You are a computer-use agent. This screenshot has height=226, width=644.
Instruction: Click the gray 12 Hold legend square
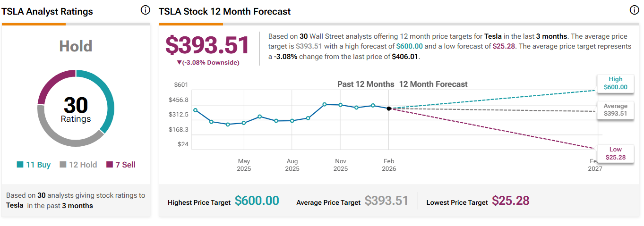[x=62, y=165]
